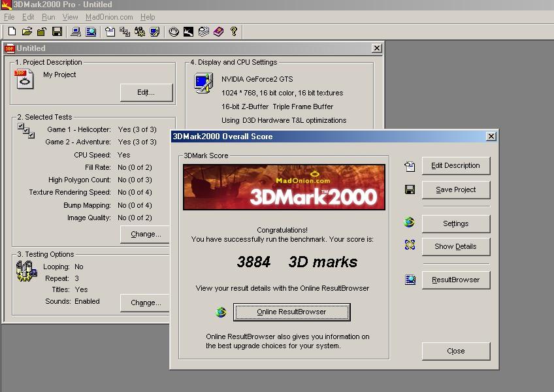The image size is (554, 392).
Task: Click the checkboxes icon in Selected Tests
Action: [x=26, y=131]
